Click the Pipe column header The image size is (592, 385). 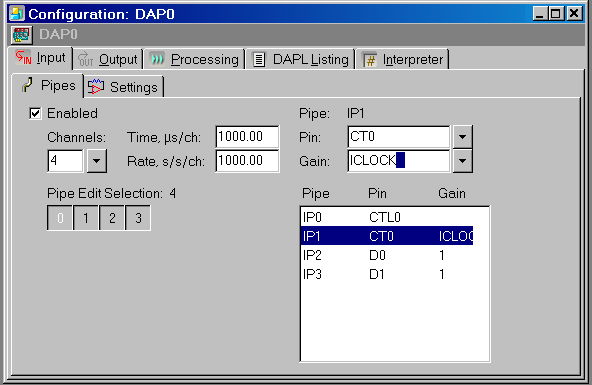tap(316, 193)
